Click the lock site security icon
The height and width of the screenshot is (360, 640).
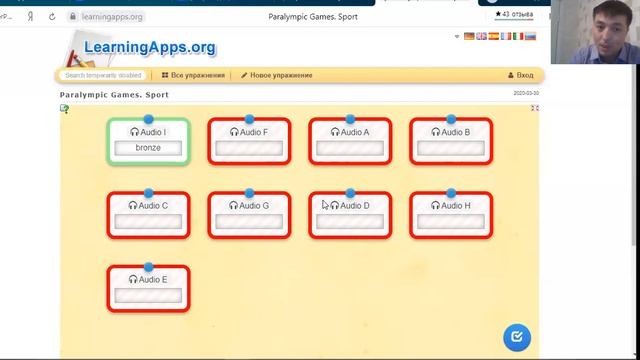(73, 16)
